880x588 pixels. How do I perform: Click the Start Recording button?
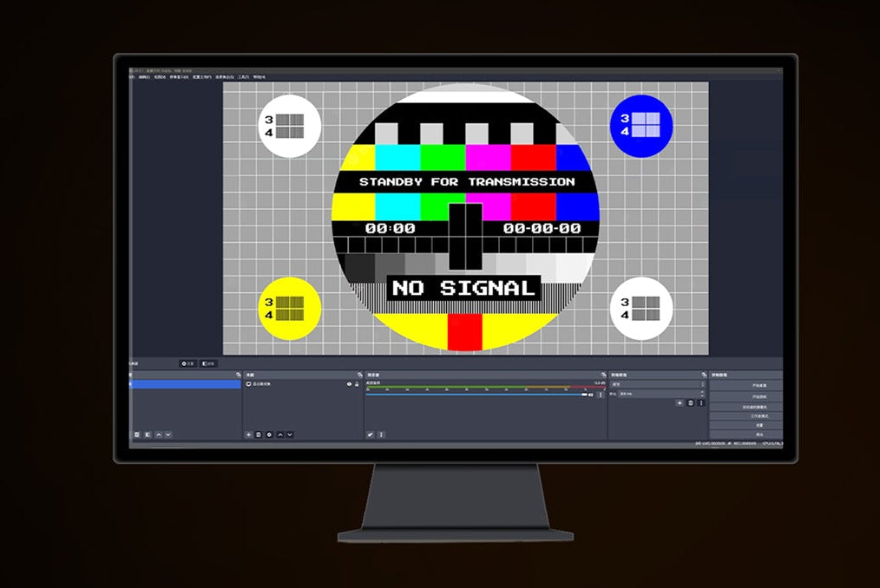[746, 395]
